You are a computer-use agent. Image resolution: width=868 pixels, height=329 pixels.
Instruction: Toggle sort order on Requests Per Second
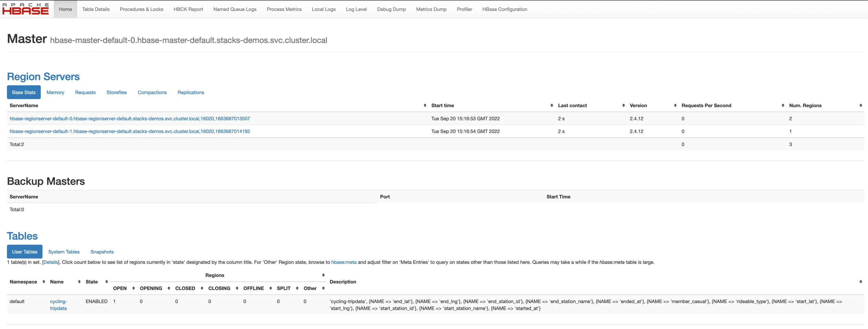click(783, 105)
